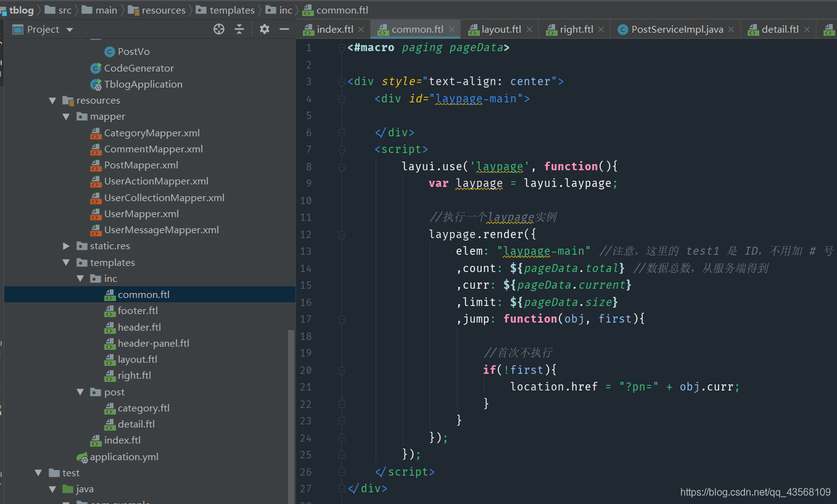This screenshot has width=837, height=504.
Task: Open right.ftl in project tree
Action: (x=128, y=375)
